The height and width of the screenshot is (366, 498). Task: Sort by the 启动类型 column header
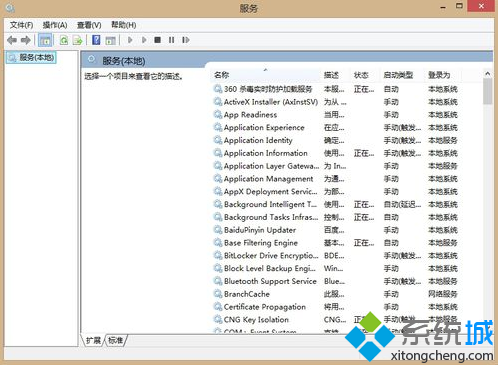click(x=402, y=75)
